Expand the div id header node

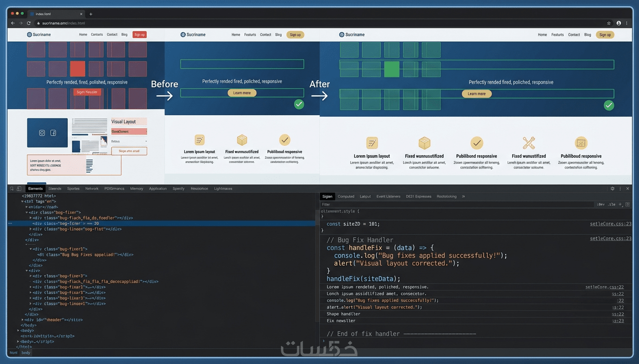(22, 319)
